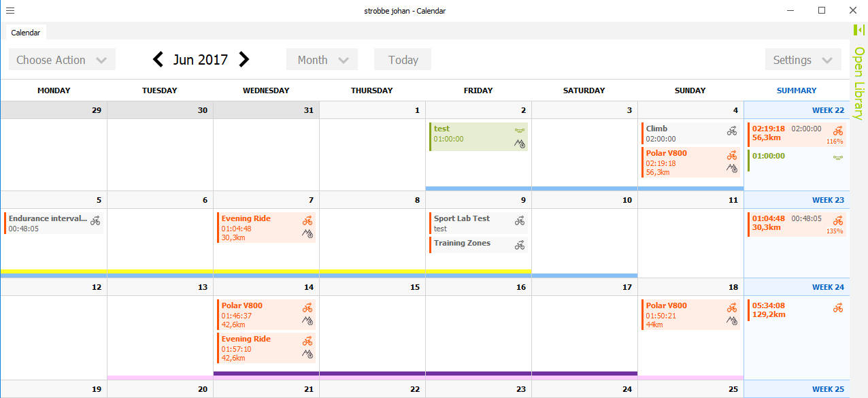Open the Settings dropdown
868x398 pixels.
click(803, 60)
